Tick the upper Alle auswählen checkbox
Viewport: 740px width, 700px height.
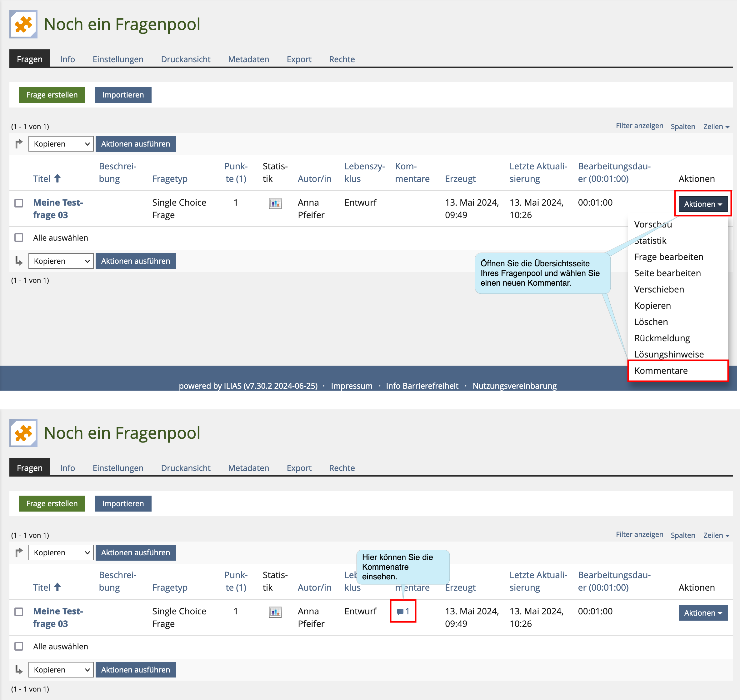[x=19, y=238]
